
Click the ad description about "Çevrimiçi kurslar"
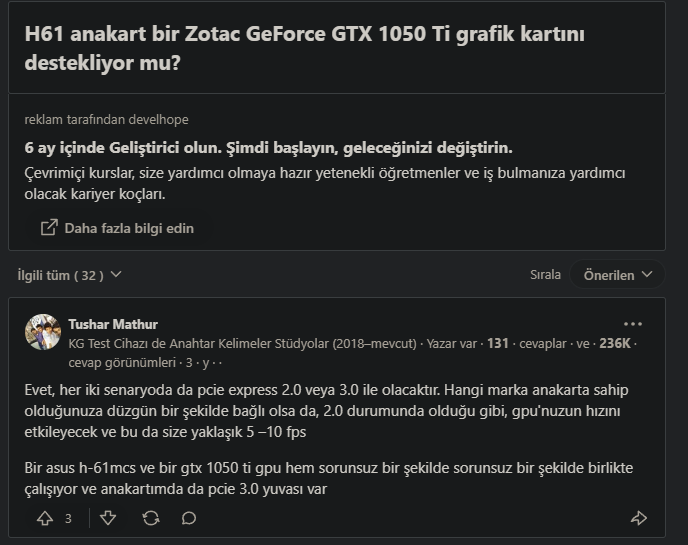(x=325, y=183)
